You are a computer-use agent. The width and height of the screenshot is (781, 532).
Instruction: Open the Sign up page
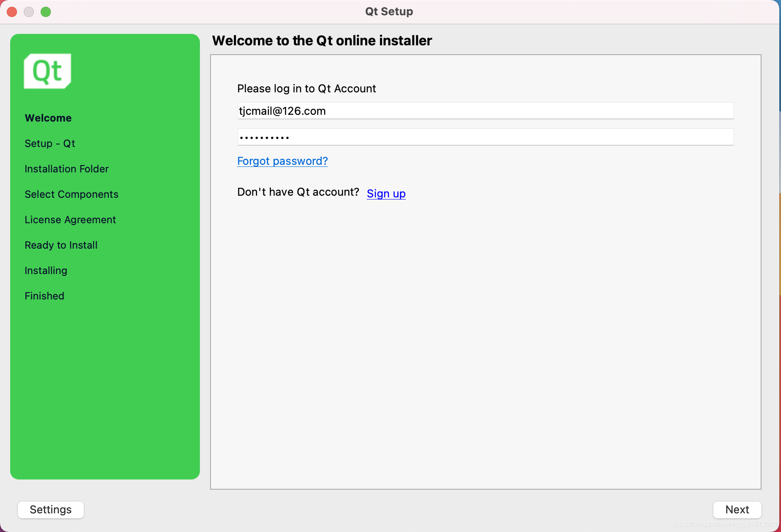386,194
